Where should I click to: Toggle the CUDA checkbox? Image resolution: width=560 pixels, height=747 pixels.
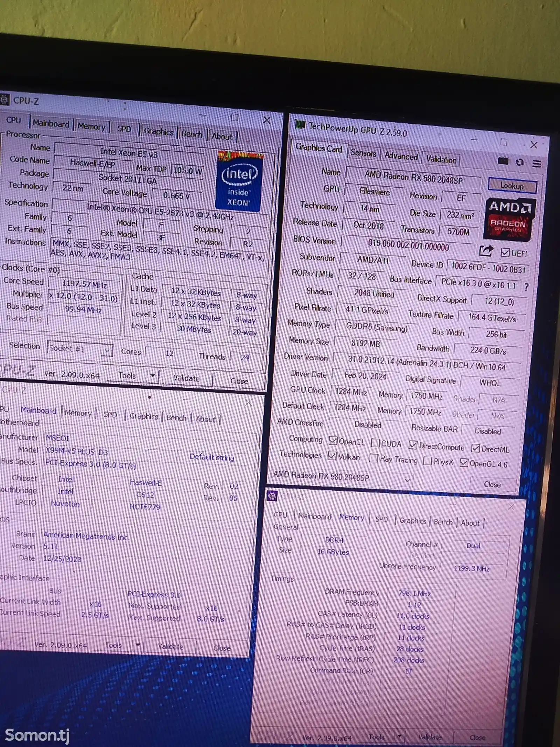[x=375, y=443]
